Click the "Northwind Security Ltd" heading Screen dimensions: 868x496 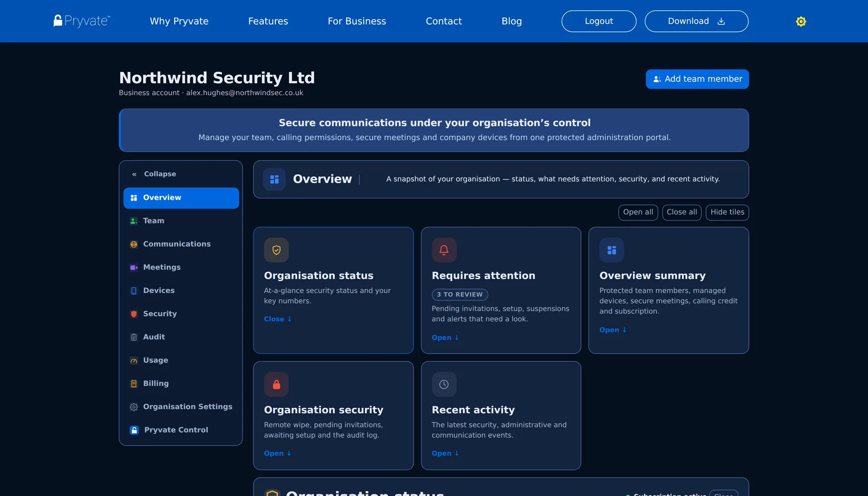point(217,78)
